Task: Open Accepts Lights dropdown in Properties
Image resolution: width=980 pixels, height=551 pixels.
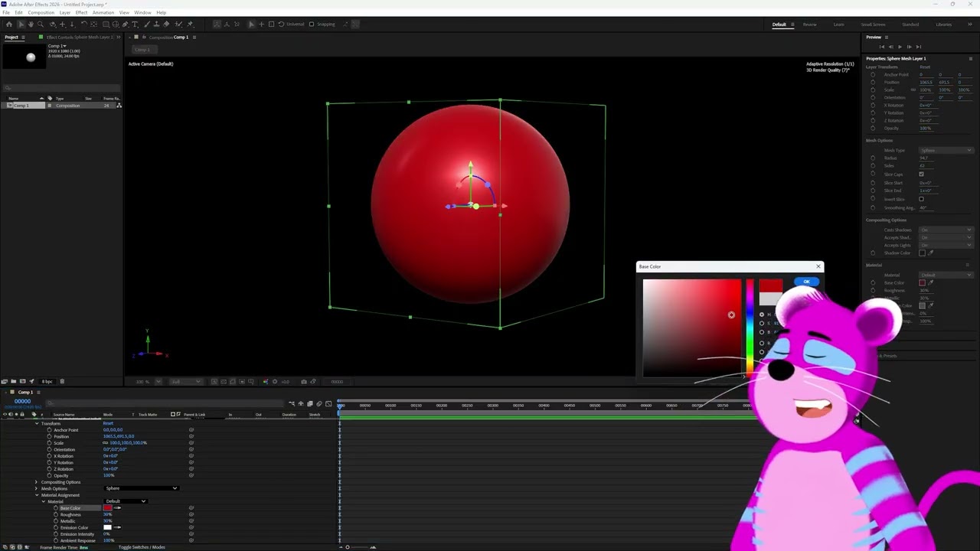Action: tap(946, 245)
